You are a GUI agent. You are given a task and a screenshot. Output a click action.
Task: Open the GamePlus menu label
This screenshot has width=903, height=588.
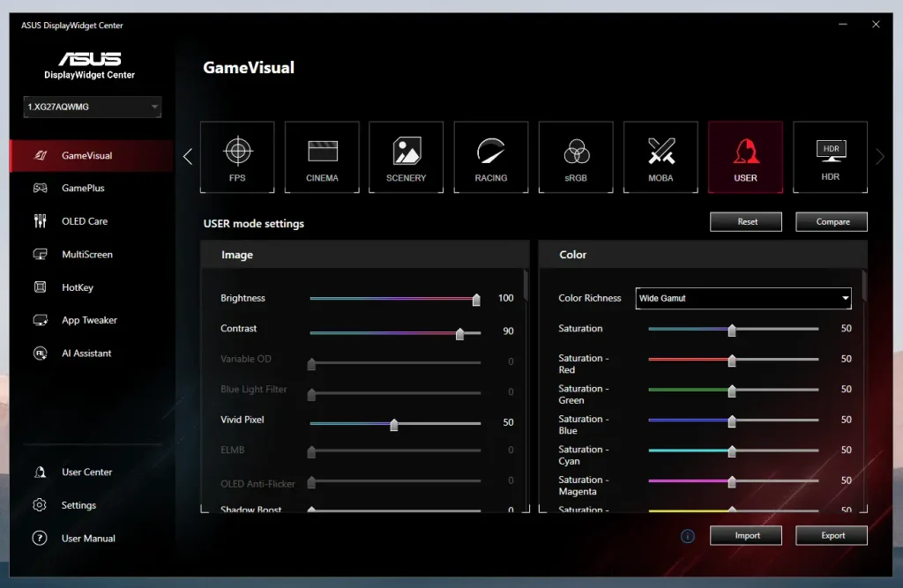click(x=83, y=189)
